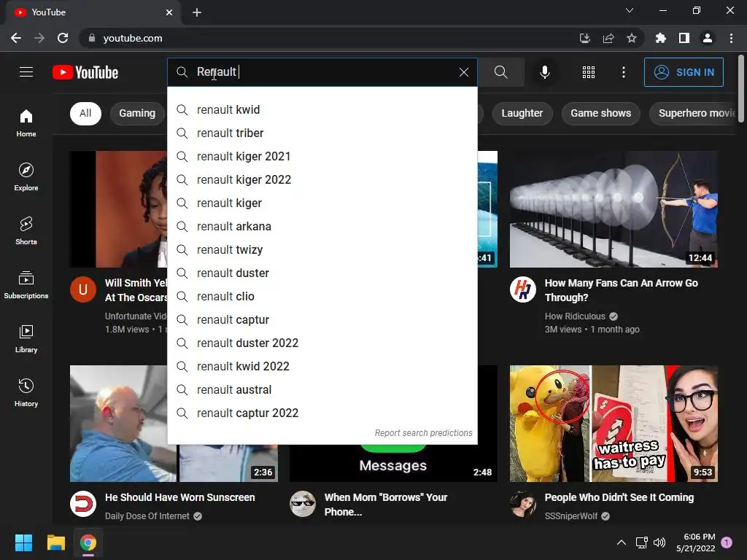Start voice search with the microphone icon
This screenshot has height=560, width=747.
[x=544, y=72]
